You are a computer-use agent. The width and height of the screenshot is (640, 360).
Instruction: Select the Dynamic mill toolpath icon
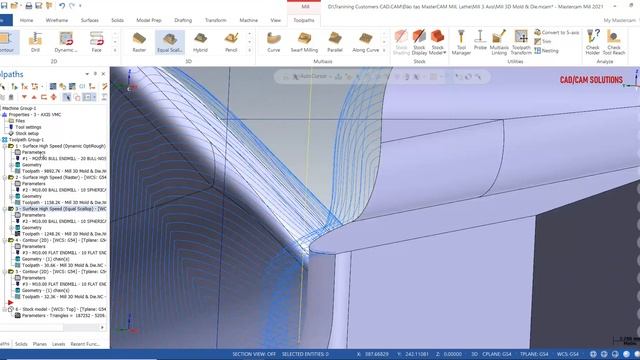[x=66, y=42]
